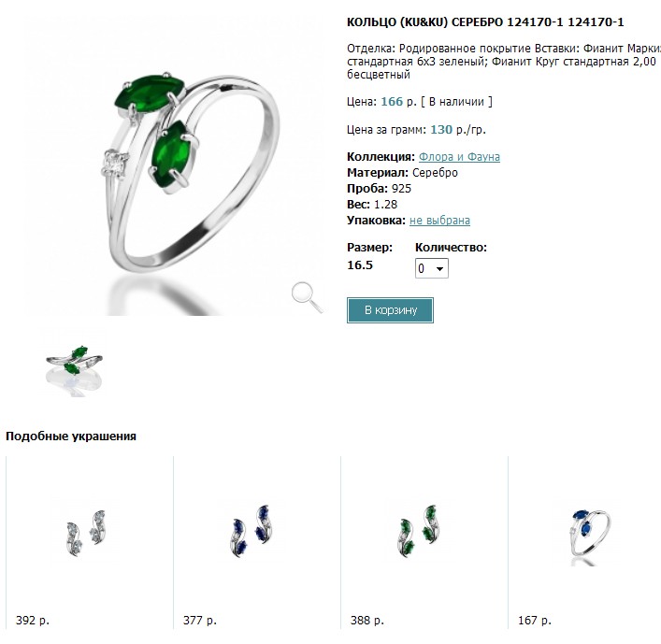This screenshot has width=661, height=644.
Task: Click the 392 р. price label
Action: coord(33,621)
